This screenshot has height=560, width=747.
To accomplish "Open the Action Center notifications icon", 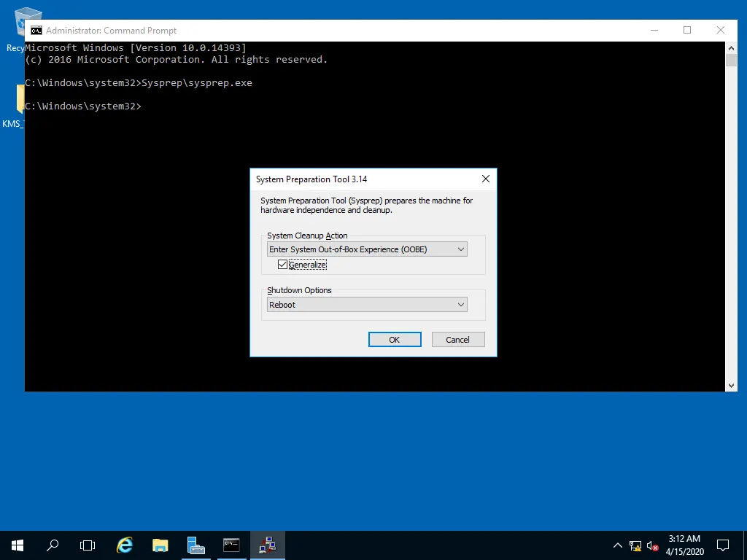I will click(x=723, y=545).
